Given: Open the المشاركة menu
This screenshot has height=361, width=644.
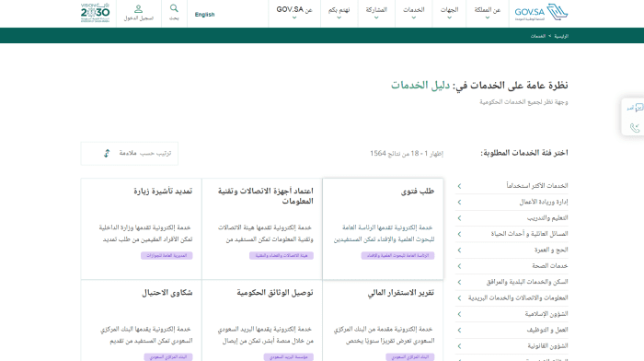Looking at the screenshot, I should [376, 13].
